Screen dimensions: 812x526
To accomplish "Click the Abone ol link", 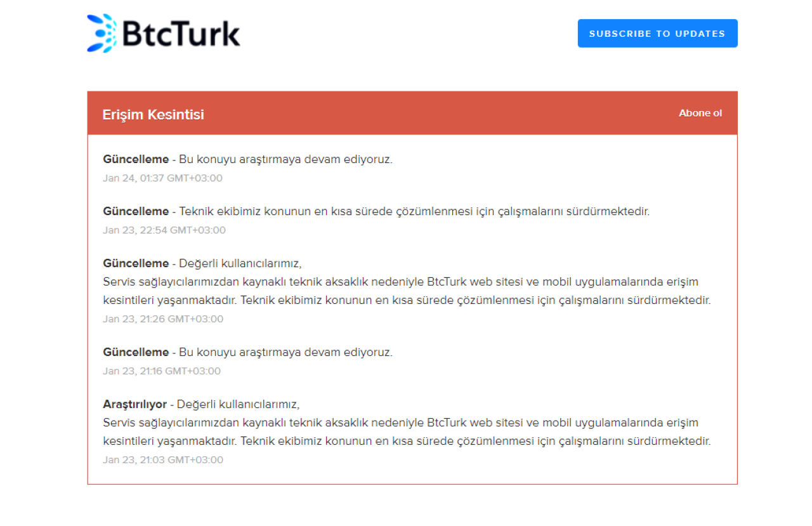I will coord(700,113).
